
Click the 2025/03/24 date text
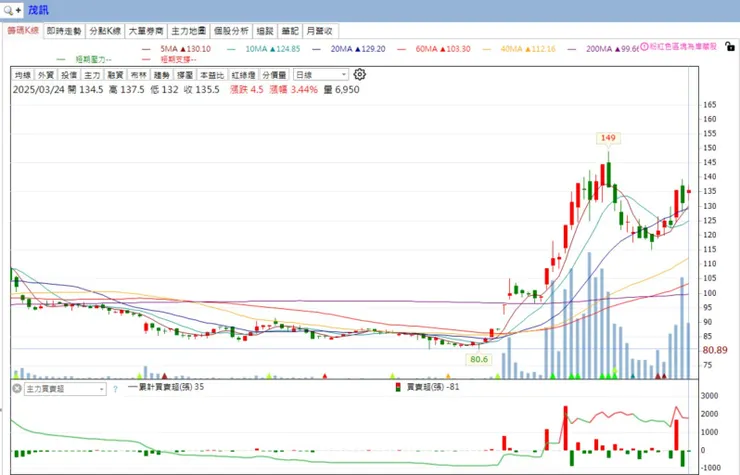coord(38,90)
